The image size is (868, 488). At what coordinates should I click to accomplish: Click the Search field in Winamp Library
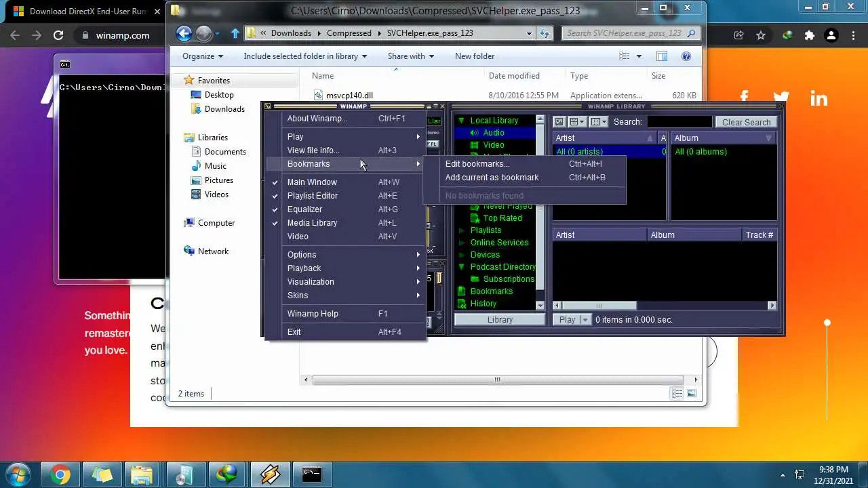pyautogui.click(x=679, y=122)
